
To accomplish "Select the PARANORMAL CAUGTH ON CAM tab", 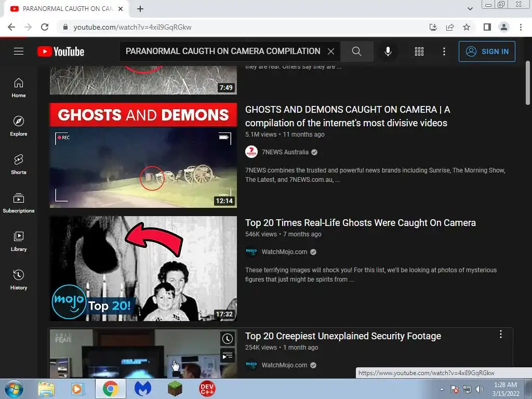I will tap(66, 9).
